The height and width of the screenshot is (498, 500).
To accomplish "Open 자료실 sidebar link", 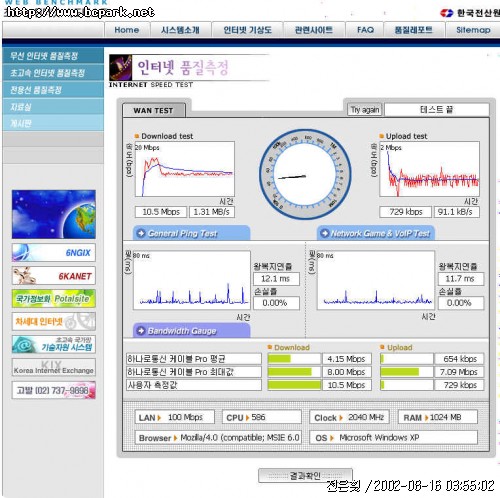I will point(53,107).
